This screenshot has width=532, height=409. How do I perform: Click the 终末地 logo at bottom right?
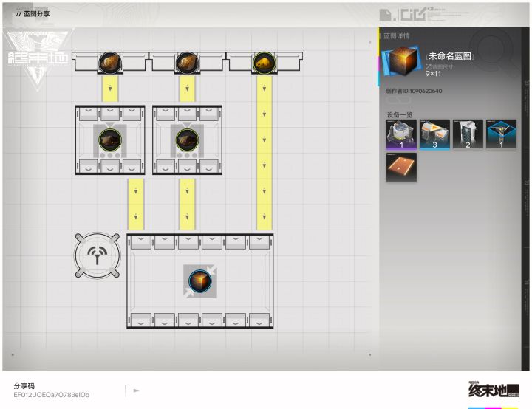494,391
